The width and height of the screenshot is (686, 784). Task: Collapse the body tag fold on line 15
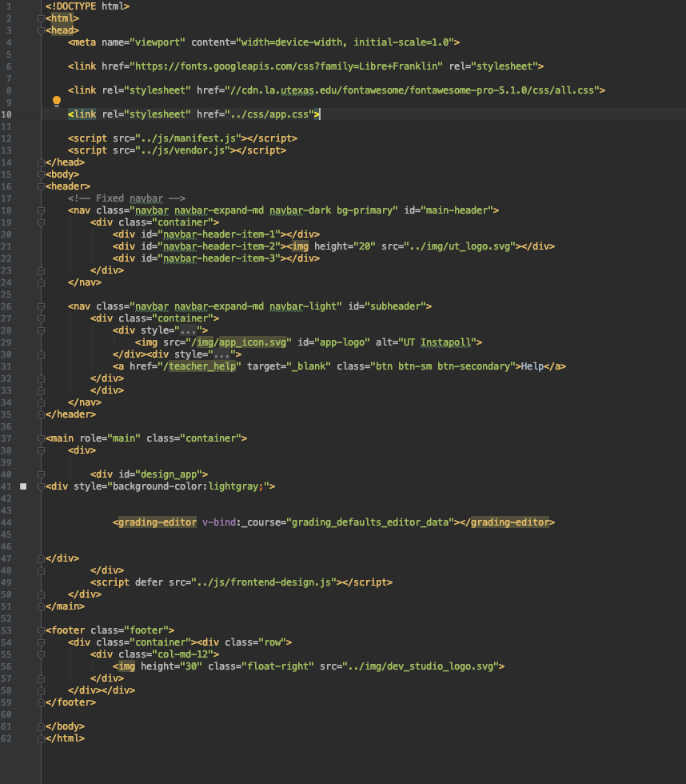41,174
